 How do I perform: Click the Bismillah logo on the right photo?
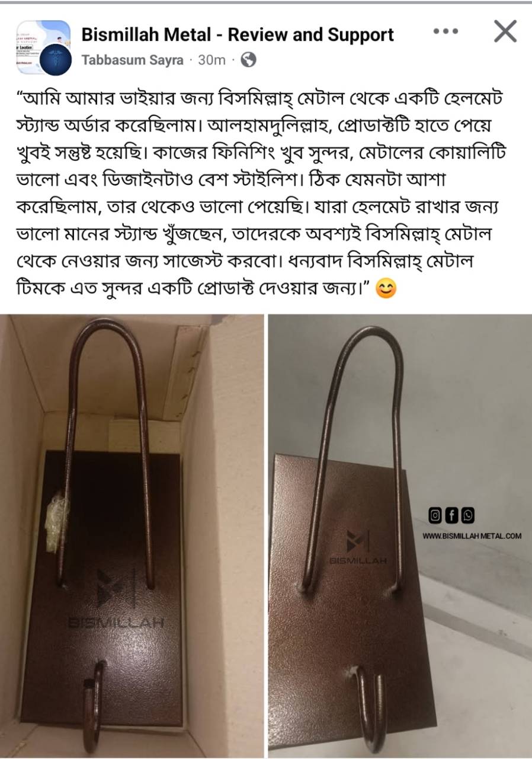(x=358, y=547)
